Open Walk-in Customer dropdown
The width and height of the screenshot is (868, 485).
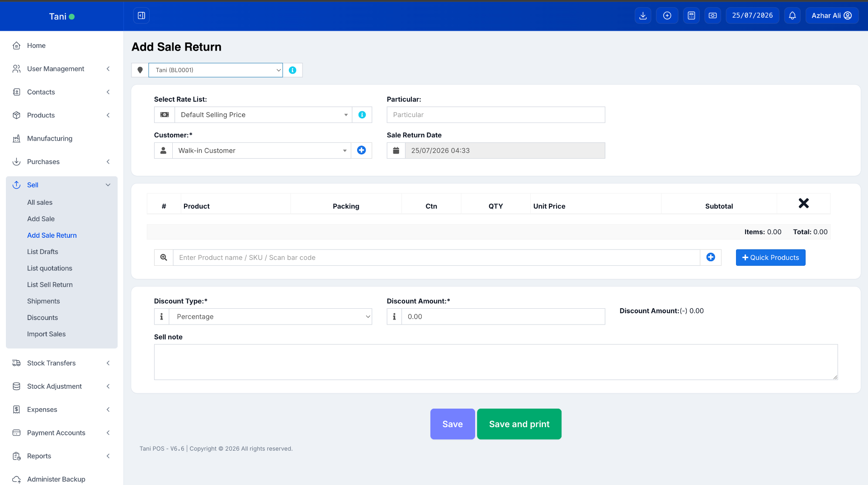(261, 151)
